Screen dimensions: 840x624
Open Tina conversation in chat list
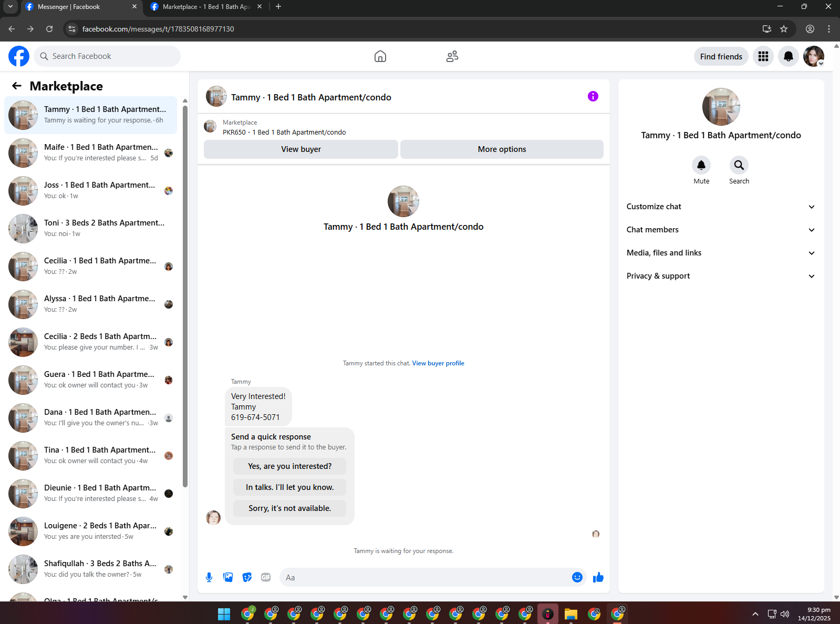[90, 456]
